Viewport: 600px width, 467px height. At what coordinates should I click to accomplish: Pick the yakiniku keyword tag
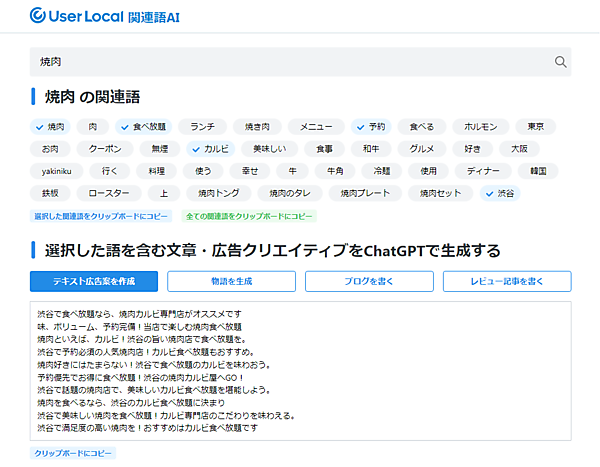tap(56, 171)
